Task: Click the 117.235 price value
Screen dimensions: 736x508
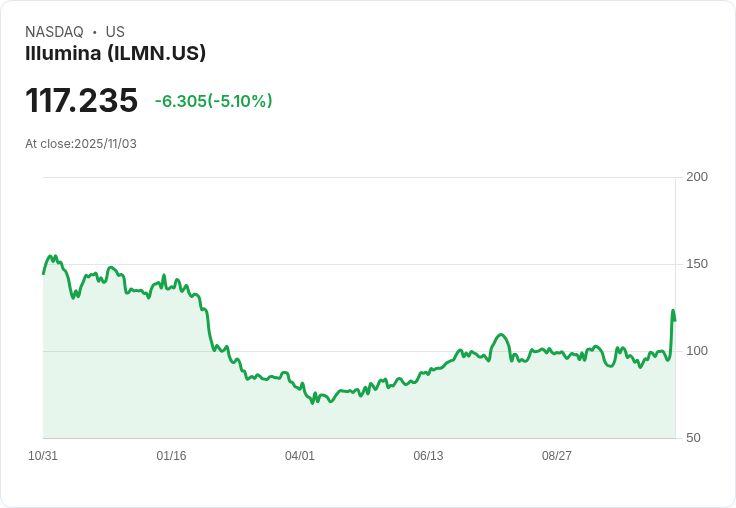Action: [82, 100]
